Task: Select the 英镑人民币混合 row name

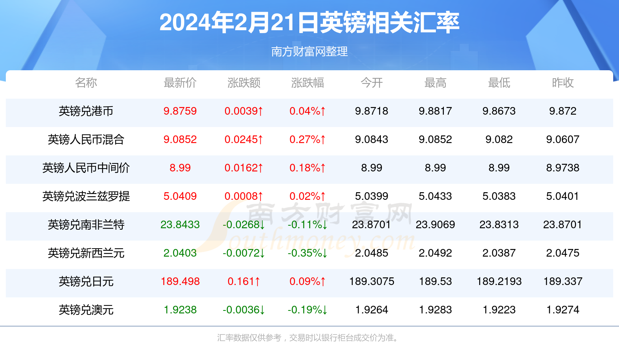Action: coord(86,139)
